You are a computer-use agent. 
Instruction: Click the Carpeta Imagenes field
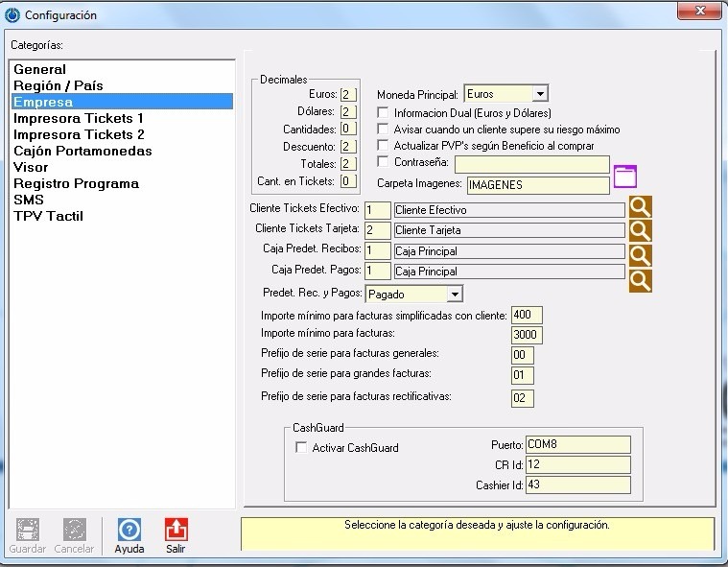(538, 185)
